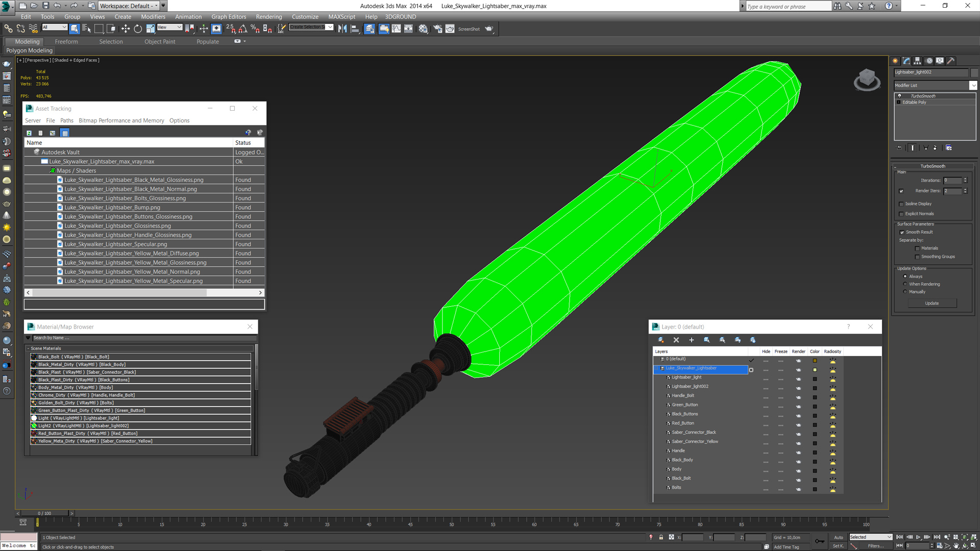This screenshot has height=551, width=980.
Task: Save file using quick access floppy icon
Action: pos(45,6)
